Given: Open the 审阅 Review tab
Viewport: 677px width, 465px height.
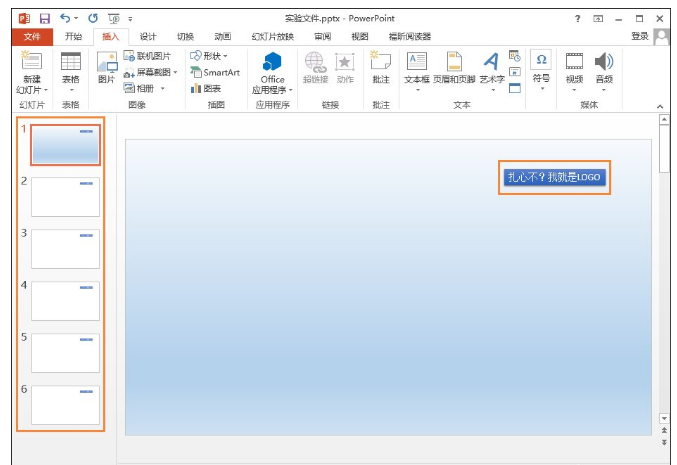Looking at the screenshot, I should [x=323, y=37].
